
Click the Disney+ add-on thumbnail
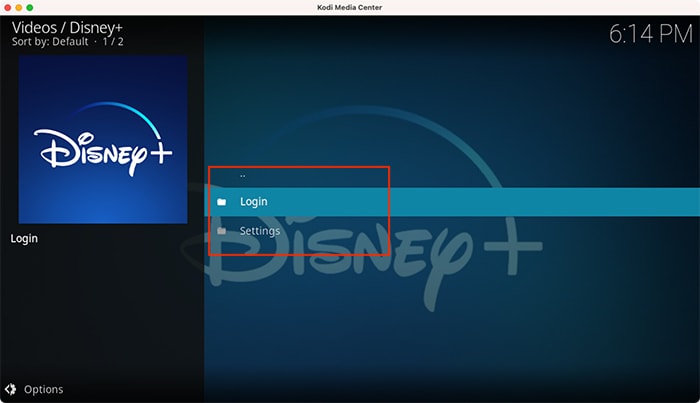pyautogui.click(x=103, y=139)
